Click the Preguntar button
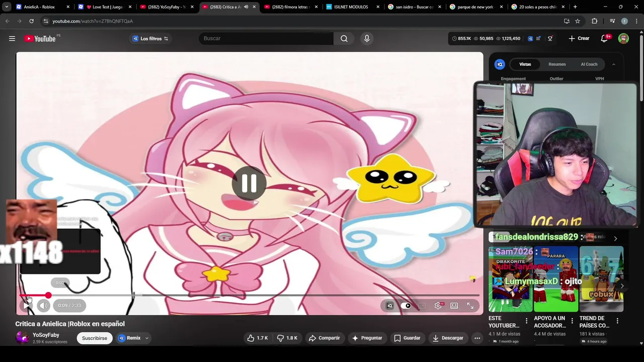Viewport: 644px width, 362px height. [x=367, y=338]
